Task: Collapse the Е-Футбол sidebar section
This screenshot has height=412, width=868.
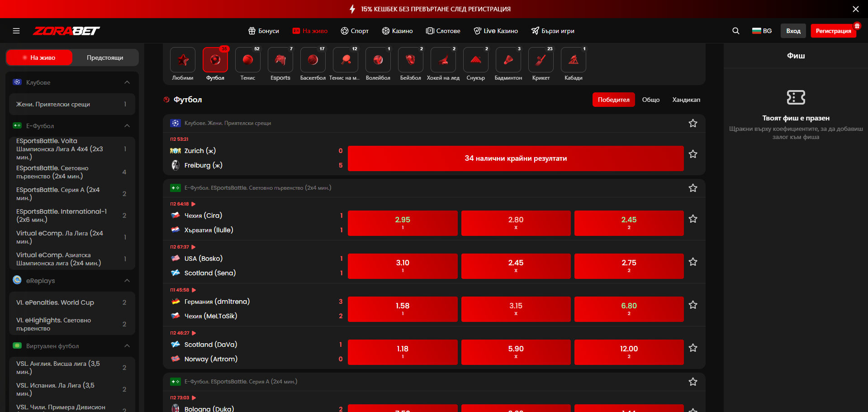Action: 127,126
